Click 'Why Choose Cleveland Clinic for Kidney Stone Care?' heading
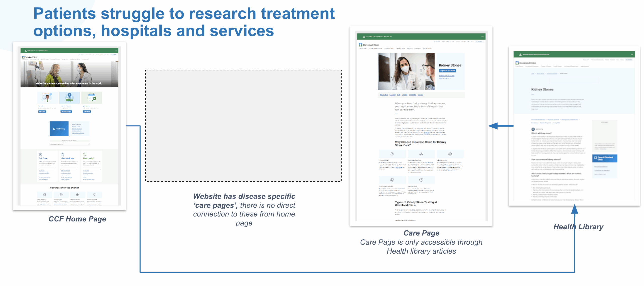The image size is (644, 286). tap(420, 144)
